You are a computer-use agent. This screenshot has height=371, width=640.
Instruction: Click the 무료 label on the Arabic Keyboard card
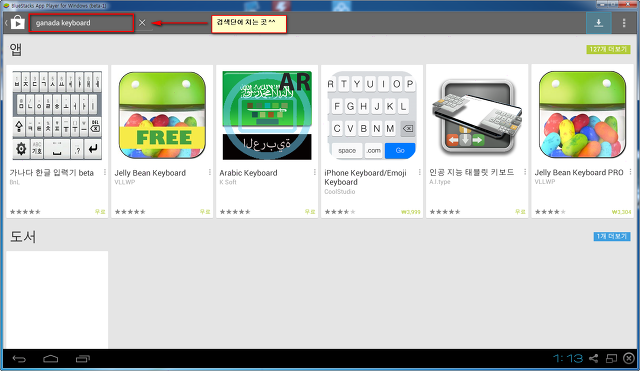point(310,212)
